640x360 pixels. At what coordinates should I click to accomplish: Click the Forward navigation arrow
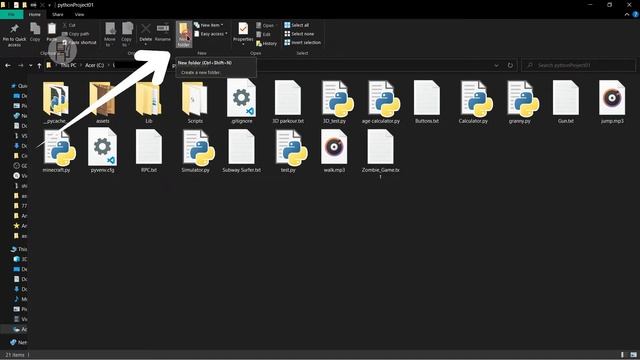pyautogui.click(x=20, y=65)
